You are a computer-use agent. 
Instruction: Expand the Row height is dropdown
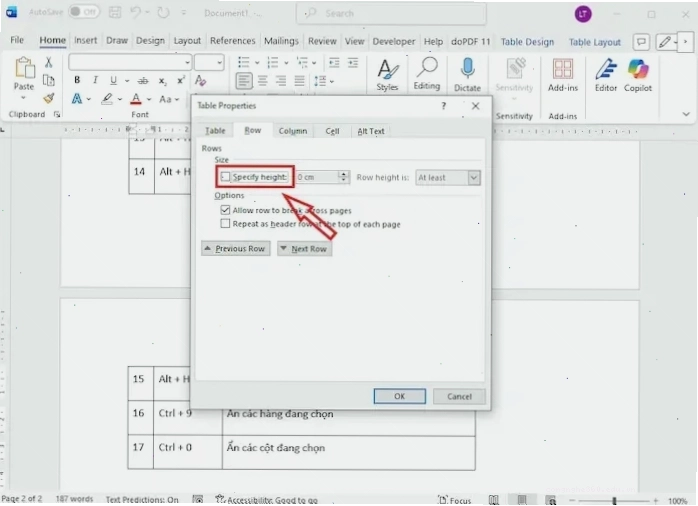(x=474, y=178)
